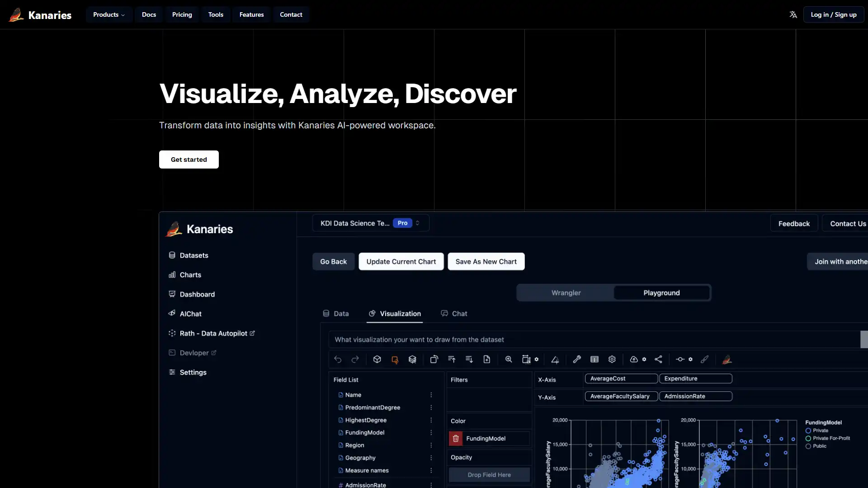Click the sort descending icon
Image resolution: width=868 pixels, height=488 pixels.
pyautogui.click(x=469, y=359)
